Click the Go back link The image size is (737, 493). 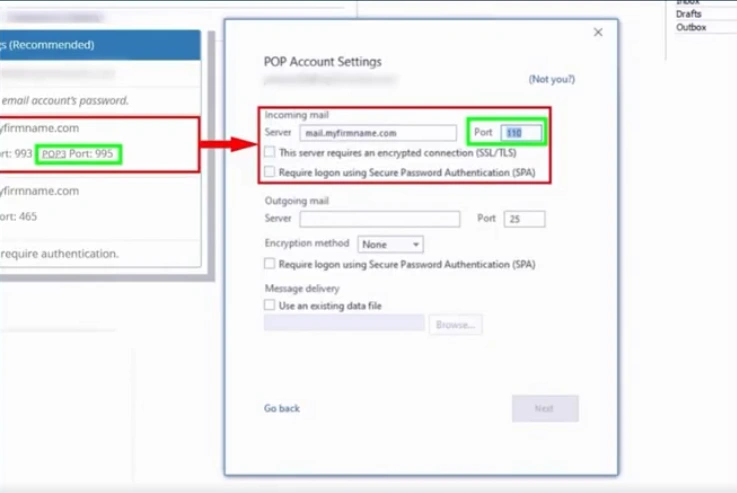[281, 409]
